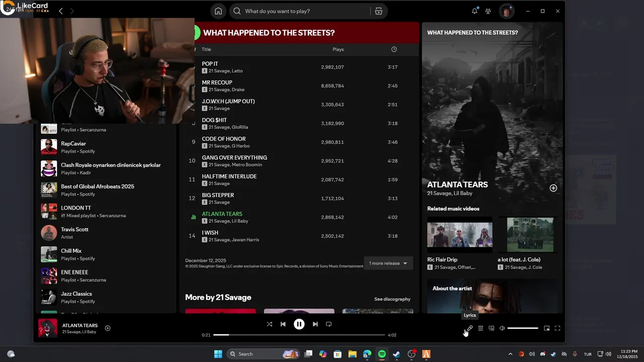Pause the current song
This screenshot has width=644, height=362.
click(x=299, y=324)
